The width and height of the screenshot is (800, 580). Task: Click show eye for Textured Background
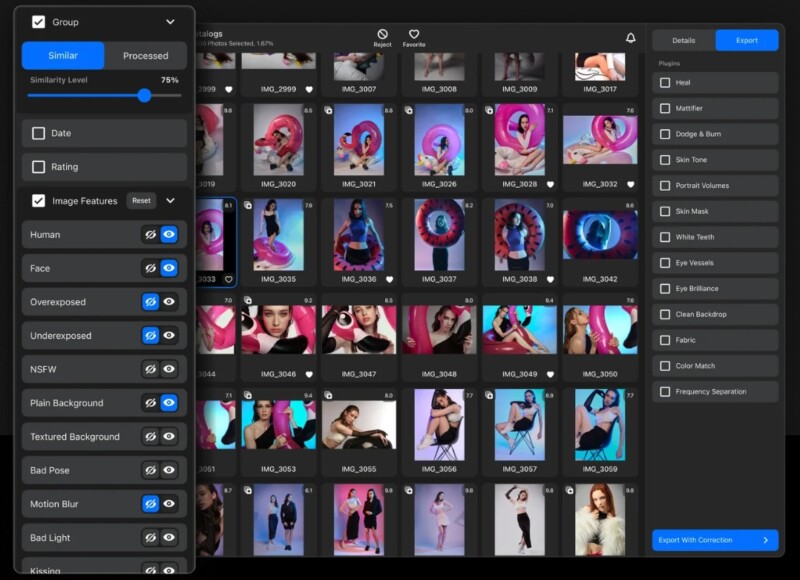[x=169, y=437]
